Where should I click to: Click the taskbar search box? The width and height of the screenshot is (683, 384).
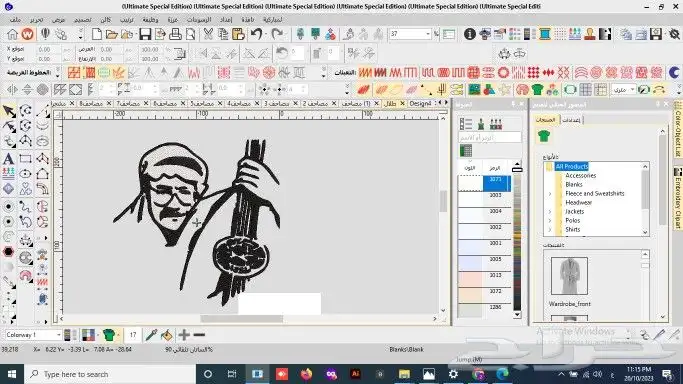coord(109,374)
